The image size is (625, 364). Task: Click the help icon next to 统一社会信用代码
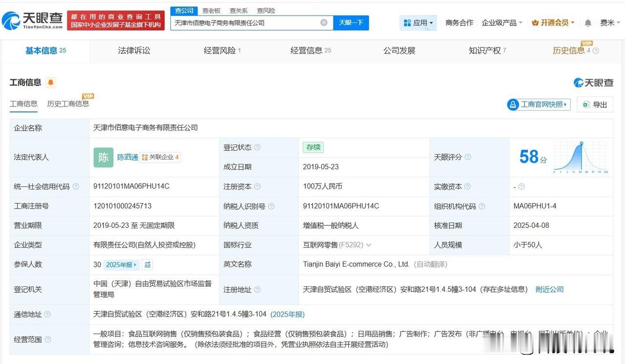click(76, 186)
